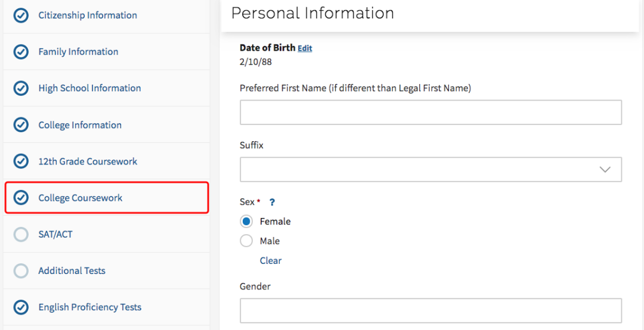This screenshot has width=644, height=330.
Task: Click the Family Information completed checkmark icon
Action: pos(21,52)
